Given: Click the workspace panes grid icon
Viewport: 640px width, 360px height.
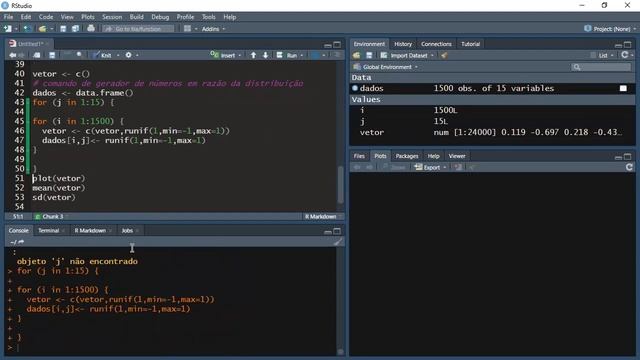Looking at the screenshot, I should (x=187, y=29).
